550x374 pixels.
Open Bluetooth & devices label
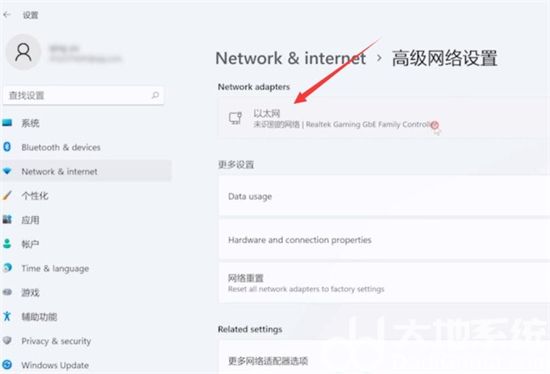[x=61, y=147]
